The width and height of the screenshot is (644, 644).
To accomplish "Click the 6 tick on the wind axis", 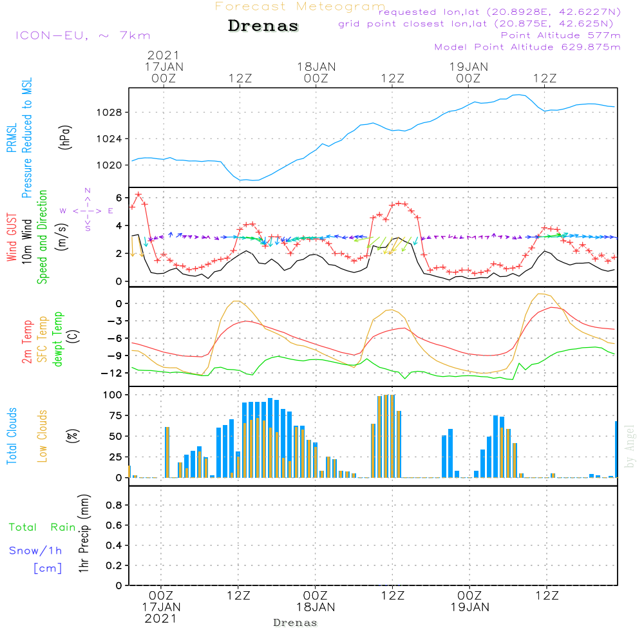I will coord(119,198).
